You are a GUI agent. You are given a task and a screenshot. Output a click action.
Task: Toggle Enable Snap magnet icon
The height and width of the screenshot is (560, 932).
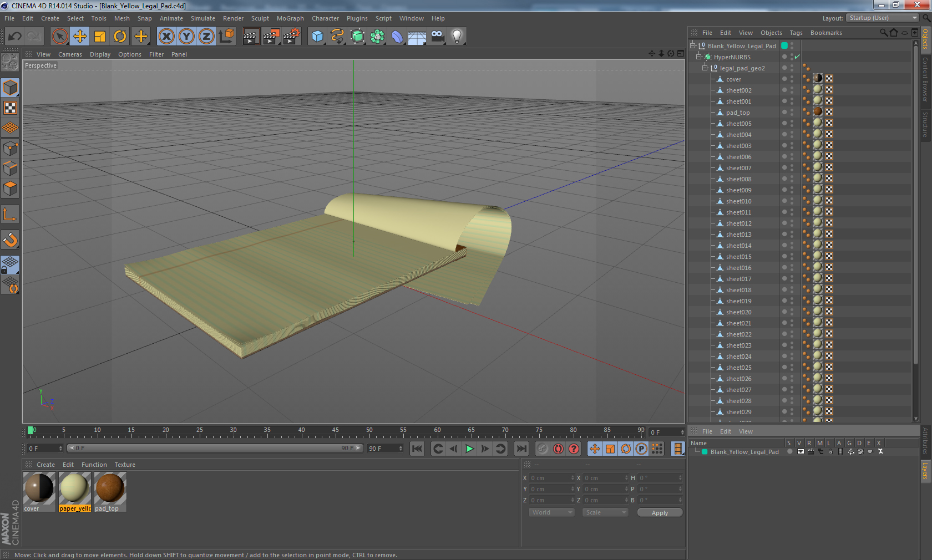click(10, 240)
